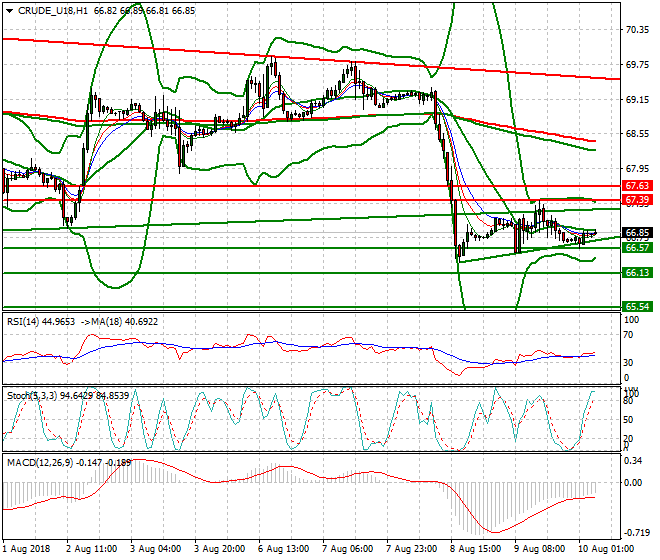Click the RSI(14) indicator label

pyautogui.click(x=25, y=321)
